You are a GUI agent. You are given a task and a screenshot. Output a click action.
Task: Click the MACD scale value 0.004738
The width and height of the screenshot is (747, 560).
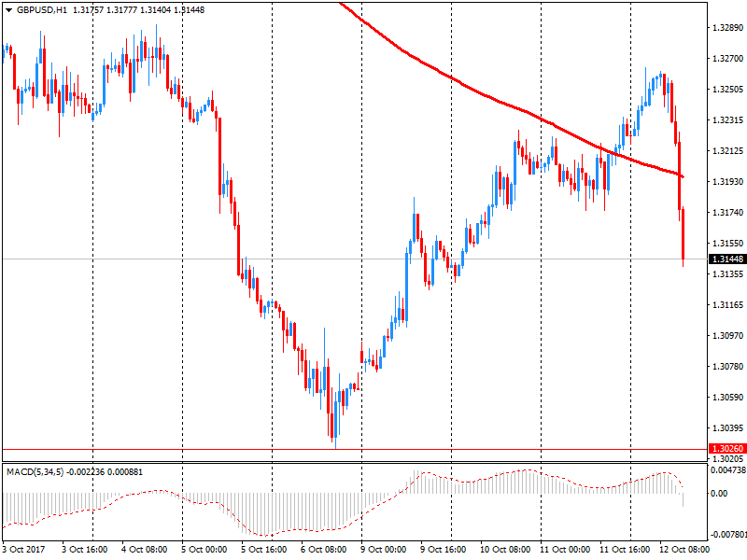[728, 470]
